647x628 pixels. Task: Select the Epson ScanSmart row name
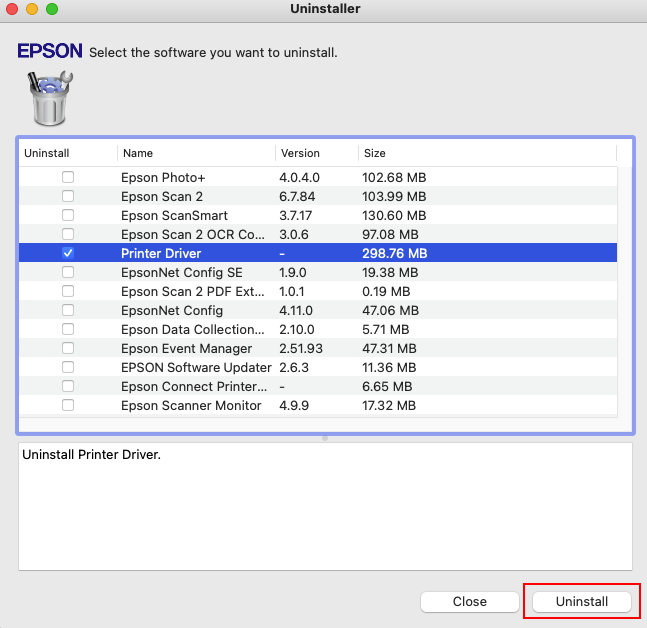point(174,215)
